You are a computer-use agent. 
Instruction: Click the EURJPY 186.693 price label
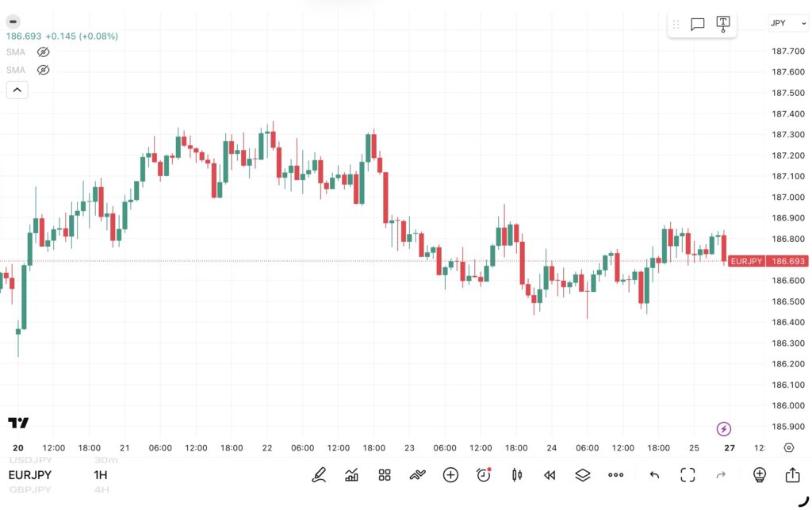click(767, 261)
